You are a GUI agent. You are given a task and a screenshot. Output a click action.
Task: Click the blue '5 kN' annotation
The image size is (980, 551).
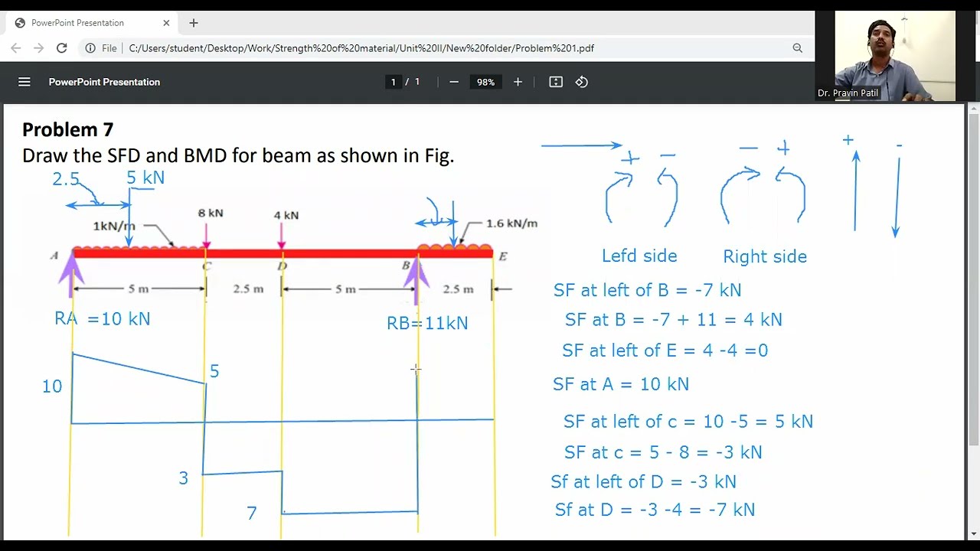coord(145,178)
